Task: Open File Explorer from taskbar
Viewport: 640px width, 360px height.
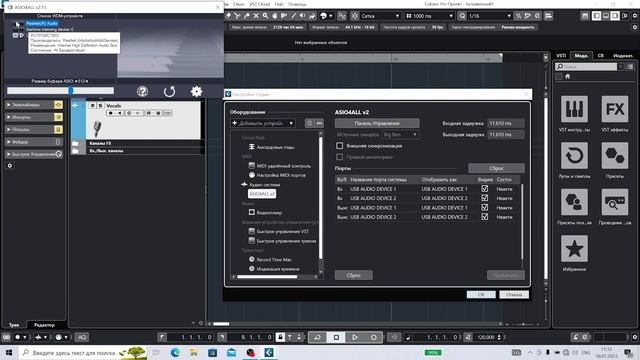Action: point(194,352)
